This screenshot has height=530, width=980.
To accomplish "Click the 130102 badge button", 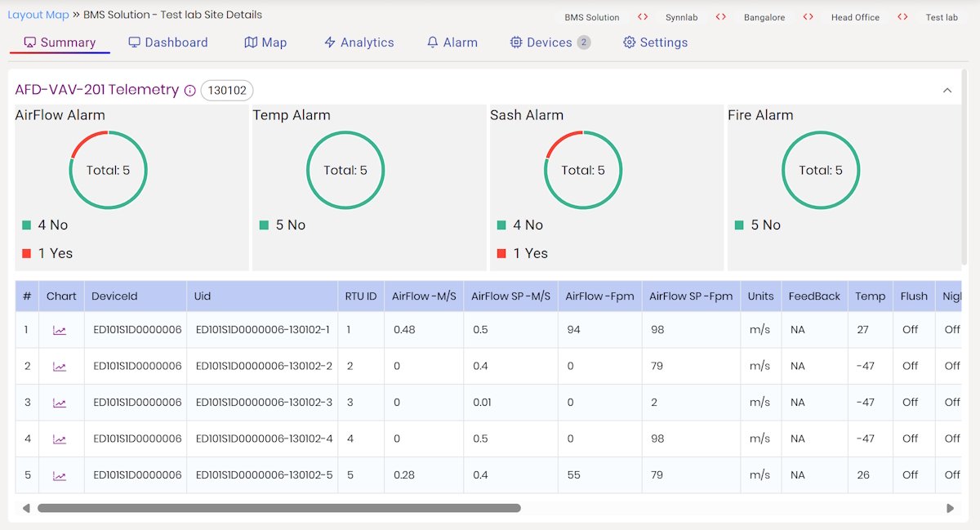I will [227, 91].
